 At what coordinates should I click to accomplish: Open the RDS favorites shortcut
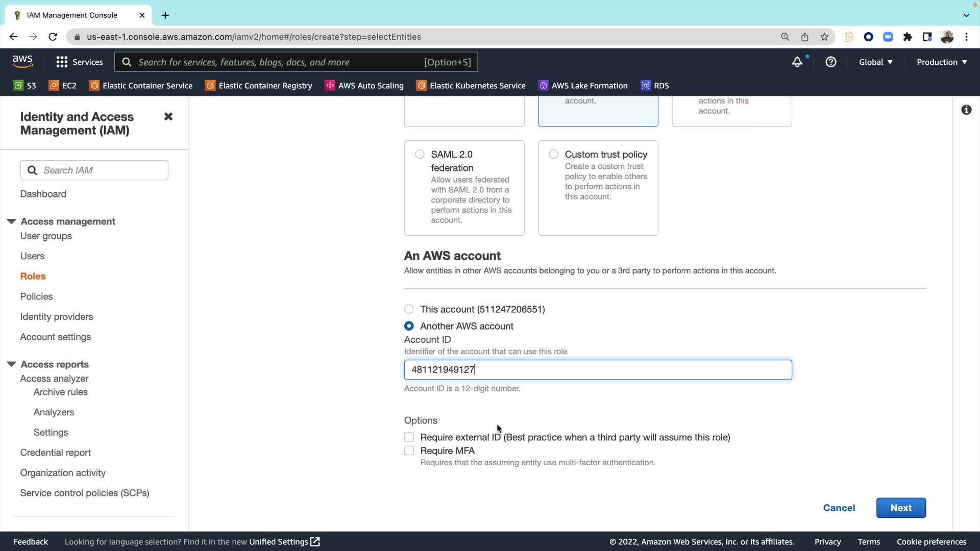[655, 86]
